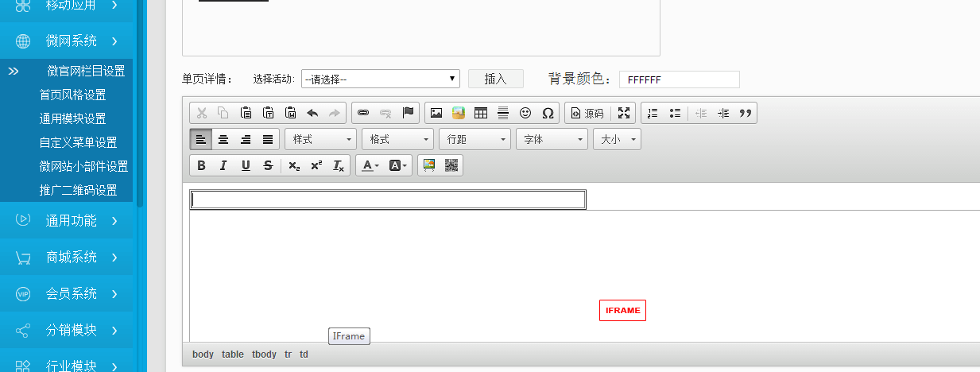The width and height of the screenshot is (980, 372).
Task: Open 首页风格设置 in the sidebar
Action: 72,95
